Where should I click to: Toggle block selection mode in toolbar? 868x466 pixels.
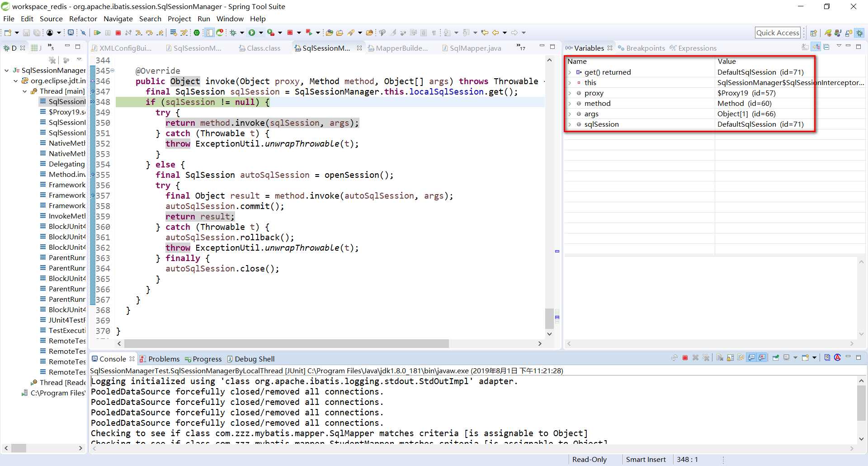pos(424,33)
